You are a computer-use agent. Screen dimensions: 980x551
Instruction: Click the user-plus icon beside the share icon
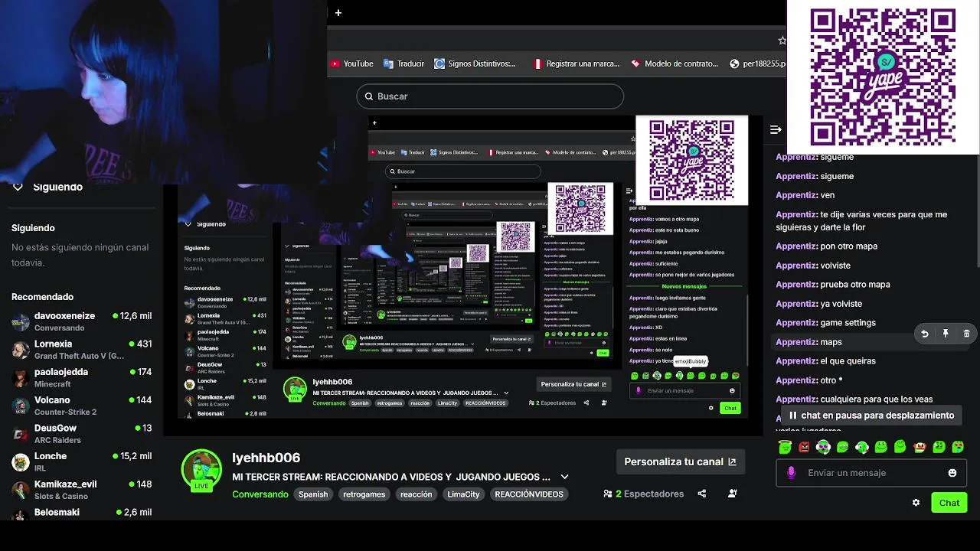(733, 494)
